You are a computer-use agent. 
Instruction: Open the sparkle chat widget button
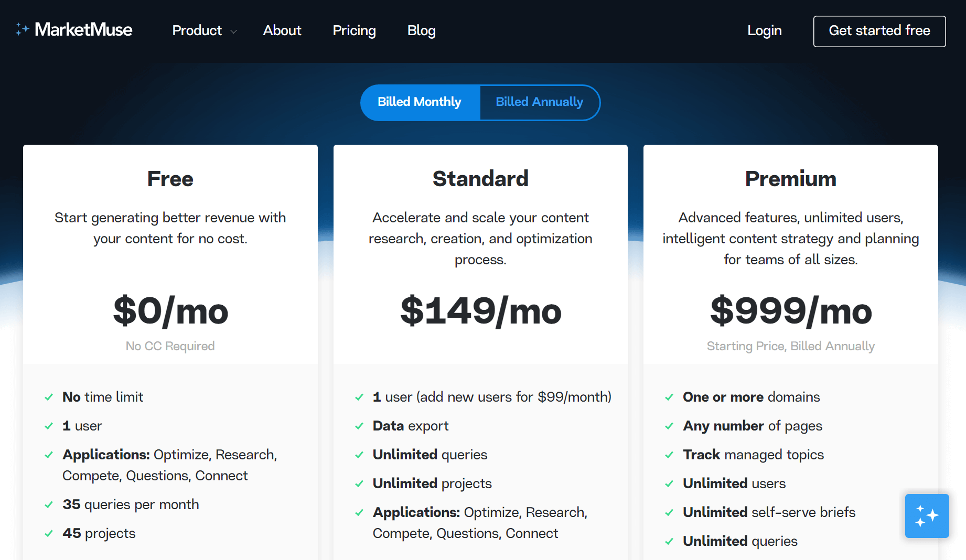point(927,515)
